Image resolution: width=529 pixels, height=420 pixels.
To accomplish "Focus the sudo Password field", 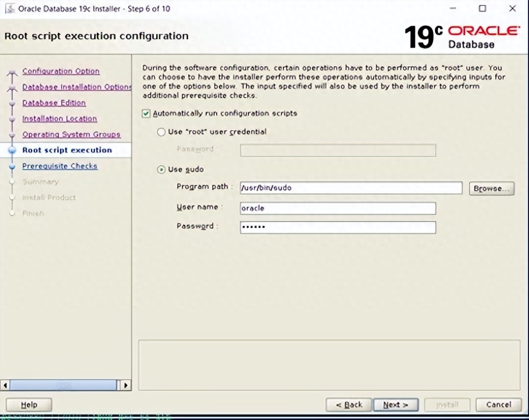I will (338, 227).
